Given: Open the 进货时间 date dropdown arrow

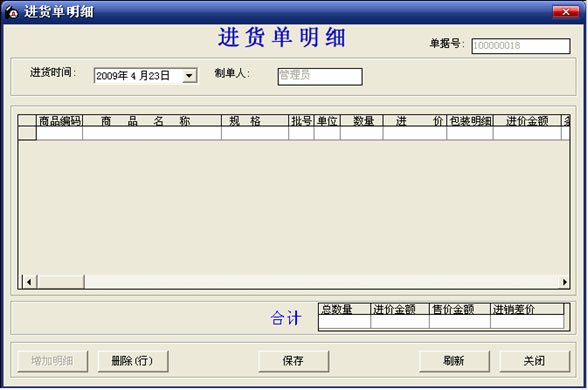Looking at the screenshot, I should point(189,76).
